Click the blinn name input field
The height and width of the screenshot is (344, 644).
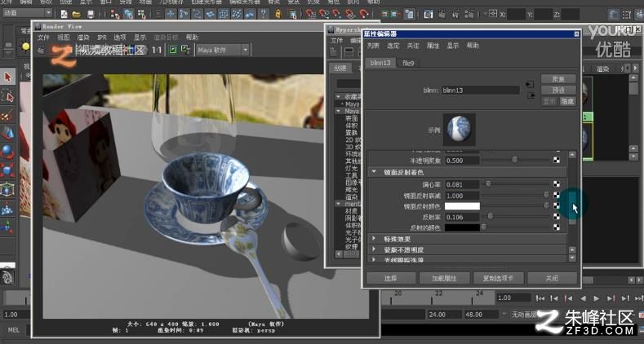(x=480, y=90)
